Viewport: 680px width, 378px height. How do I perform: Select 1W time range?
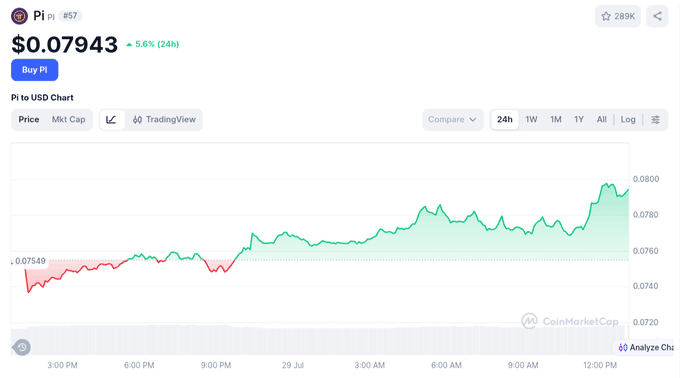(531, 120)
